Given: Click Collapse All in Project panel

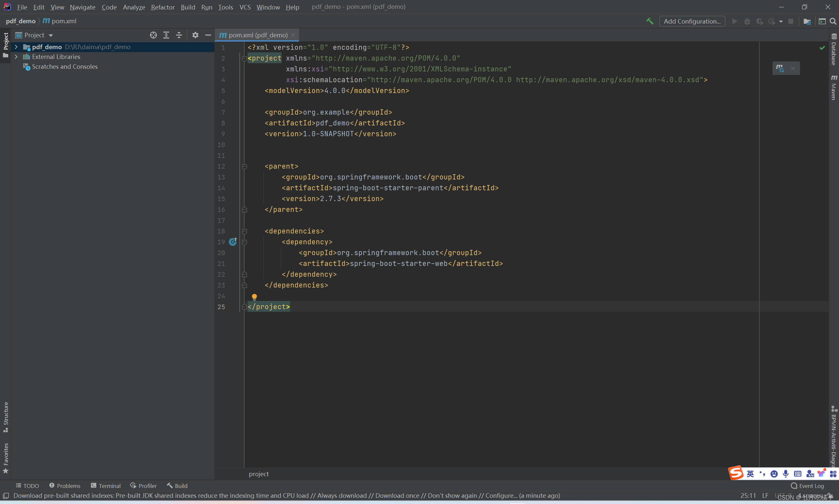Looking at the screenshot, I should (x=179, y=35).
